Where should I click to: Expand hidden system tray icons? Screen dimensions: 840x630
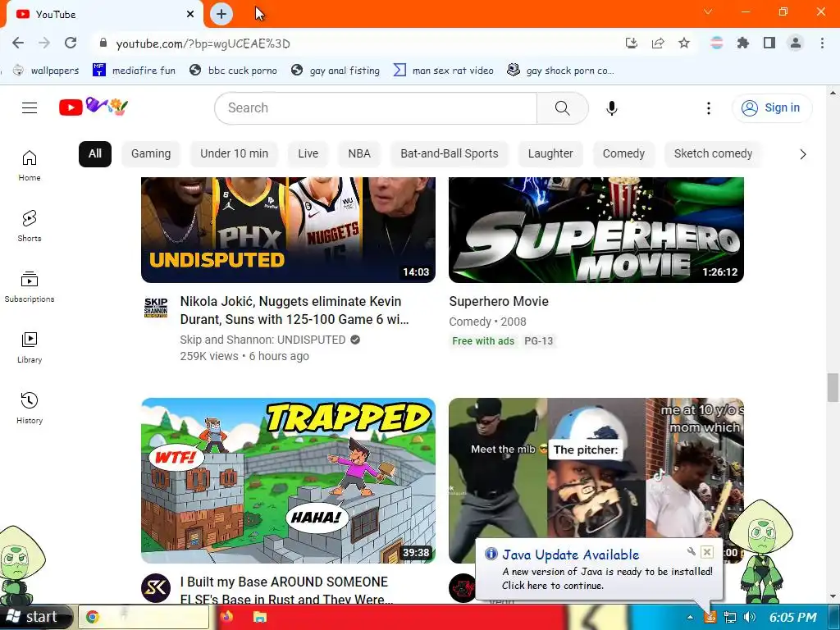coord(690,617)
